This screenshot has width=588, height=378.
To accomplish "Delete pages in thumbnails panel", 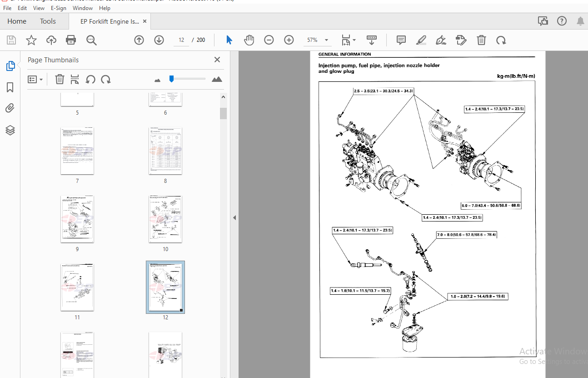I will (x=60, y=79).
